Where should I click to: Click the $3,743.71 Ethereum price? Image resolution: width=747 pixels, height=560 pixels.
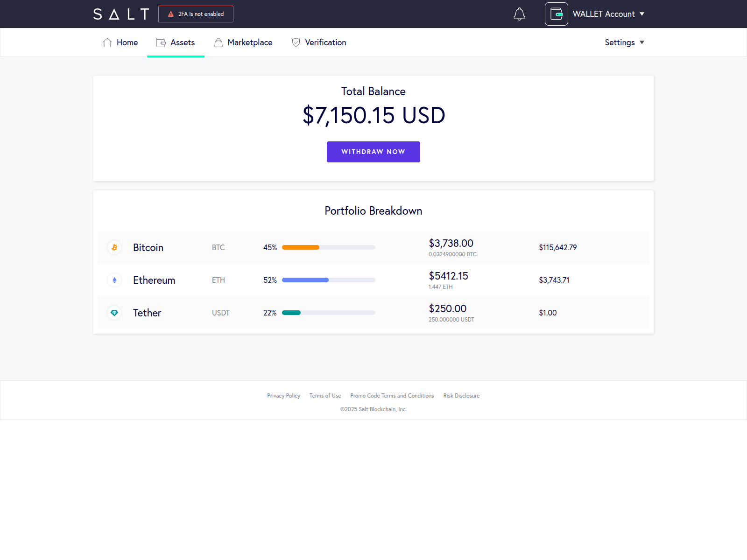554,280
